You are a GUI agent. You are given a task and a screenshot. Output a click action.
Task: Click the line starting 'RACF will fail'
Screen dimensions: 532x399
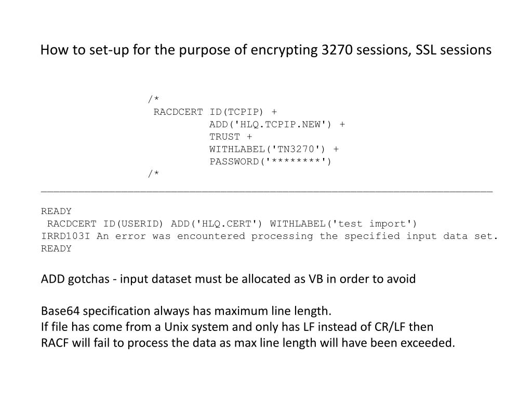[x=248, y=343]
